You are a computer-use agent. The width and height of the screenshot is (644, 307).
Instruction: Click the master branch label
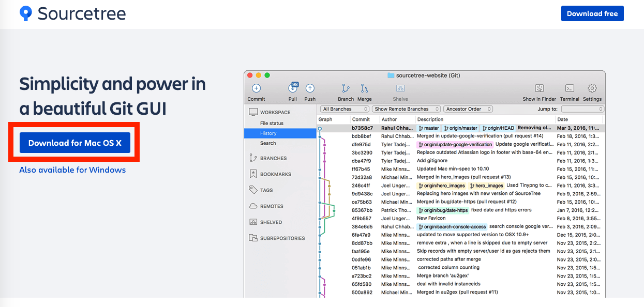coord(429,128)
